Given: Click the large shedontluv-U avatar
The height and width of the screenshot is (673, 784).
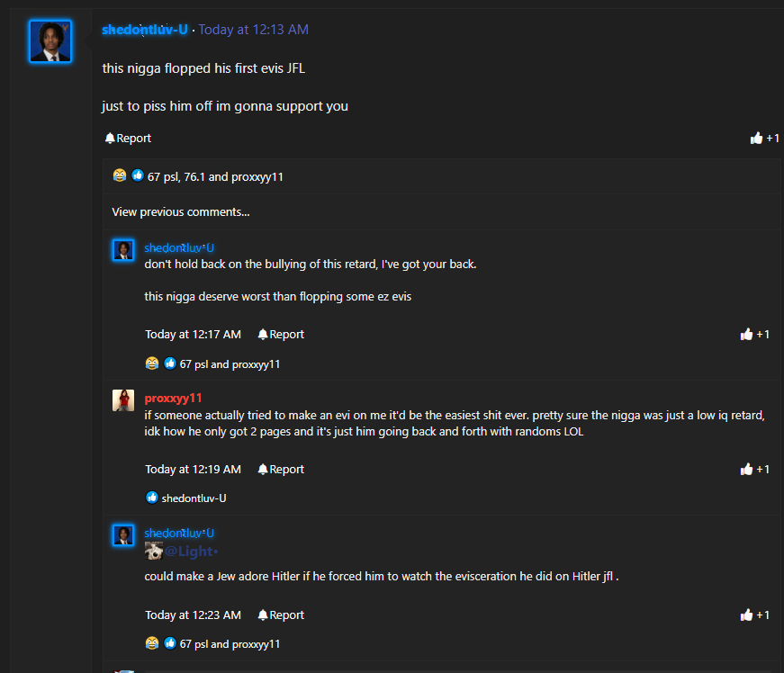Looking at the screenshot, I should [50, 41].
